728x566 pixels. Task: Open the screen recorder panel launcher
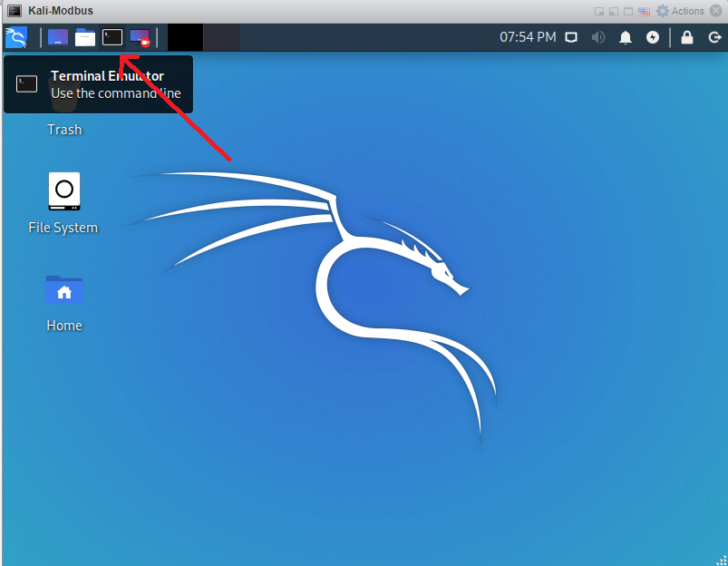[x=140, y=37]
